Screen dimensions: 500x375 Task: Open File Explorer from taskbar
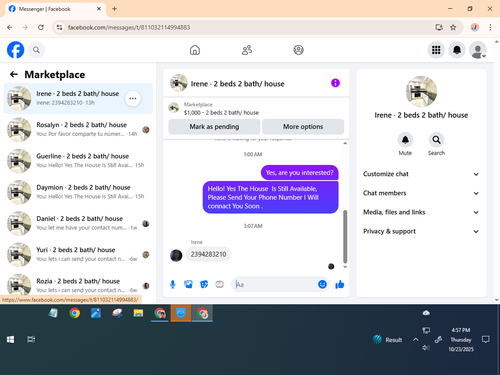coord(138,313)
